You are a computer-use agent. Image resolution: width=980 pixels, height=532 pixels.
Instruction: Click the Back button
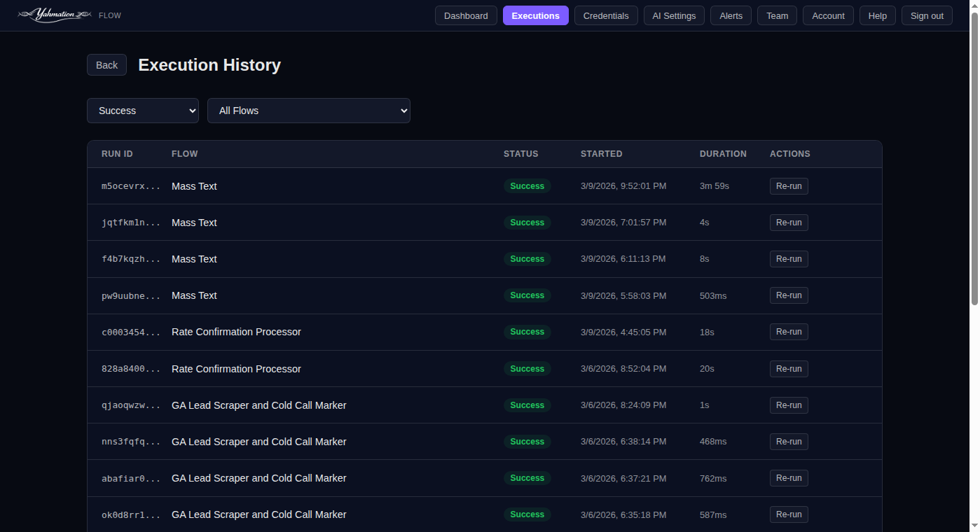coord(106,64)
